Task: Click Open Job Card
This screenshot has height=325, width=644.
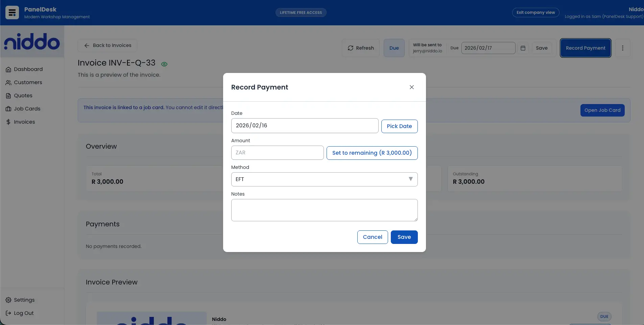Action: 602,110
